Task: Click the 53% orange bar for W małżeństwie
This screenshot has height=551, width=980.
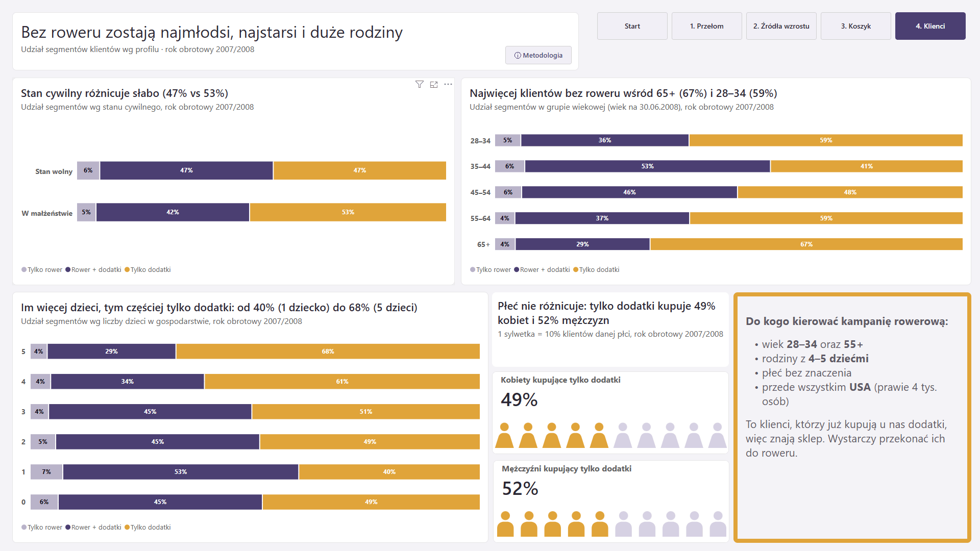Action: (x=348, y=212)
